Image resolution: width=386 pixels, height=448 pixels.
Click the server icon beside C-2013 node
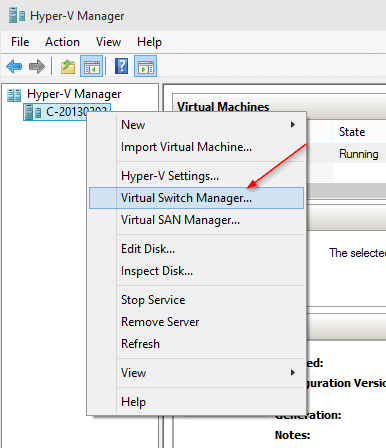[x=33, y=112]
